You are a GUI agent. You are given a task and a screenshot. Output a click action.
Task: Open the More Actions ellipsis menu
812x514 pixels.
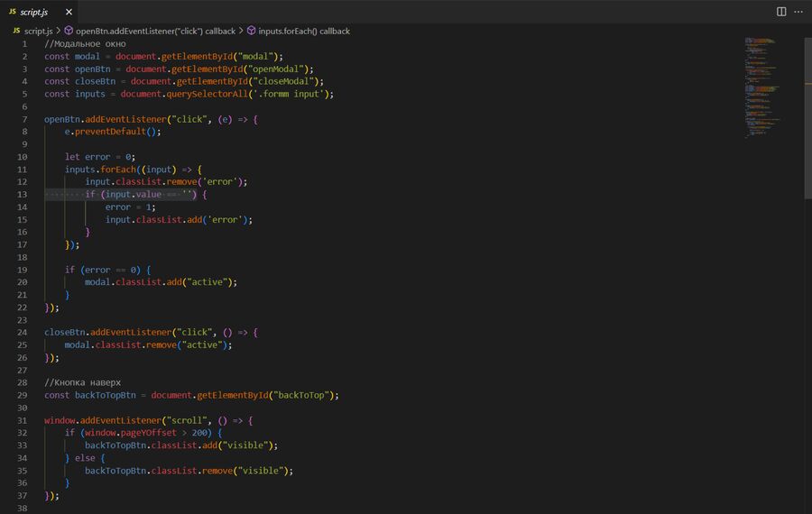coord(799,12)
